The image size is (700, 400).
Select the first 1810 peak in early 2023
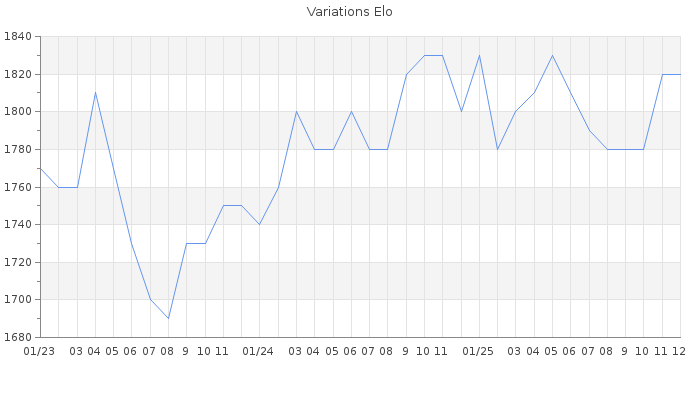click(95, 93)
